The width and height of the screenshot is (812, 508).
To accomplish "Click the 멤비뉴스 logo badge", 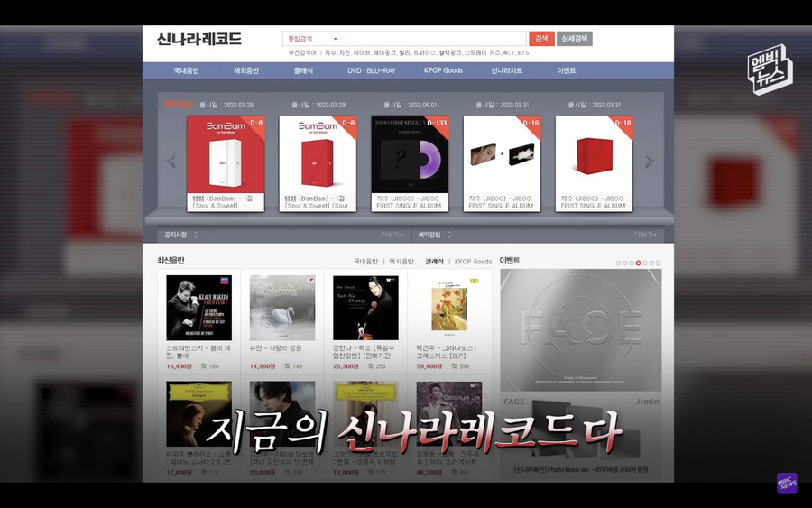I will click(770, 69).
